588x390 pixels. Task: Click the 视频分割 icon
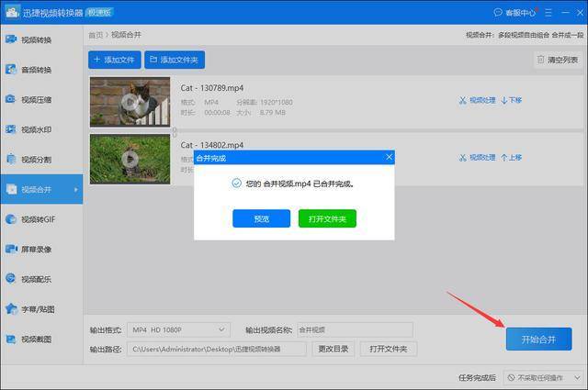tap(11, 159)
